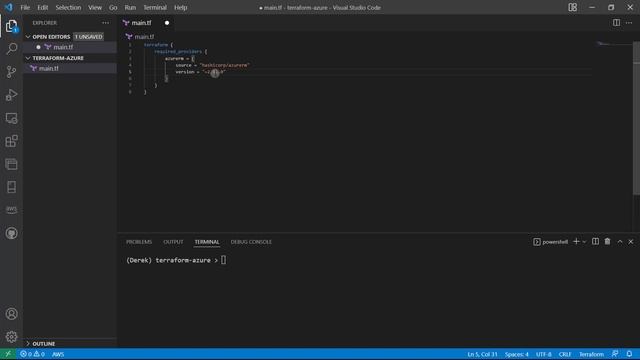The height and width of the screenshot is (360, 640).
Task: Open the Selection menu
Action: pyautogui.click(x=68, y=7)
